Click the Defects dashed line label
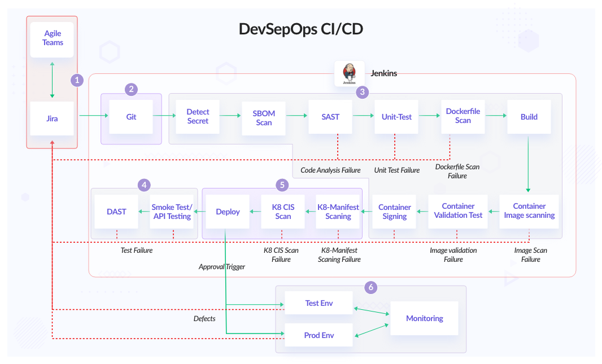This screenshot has width=602, height=364. point(204,318)
